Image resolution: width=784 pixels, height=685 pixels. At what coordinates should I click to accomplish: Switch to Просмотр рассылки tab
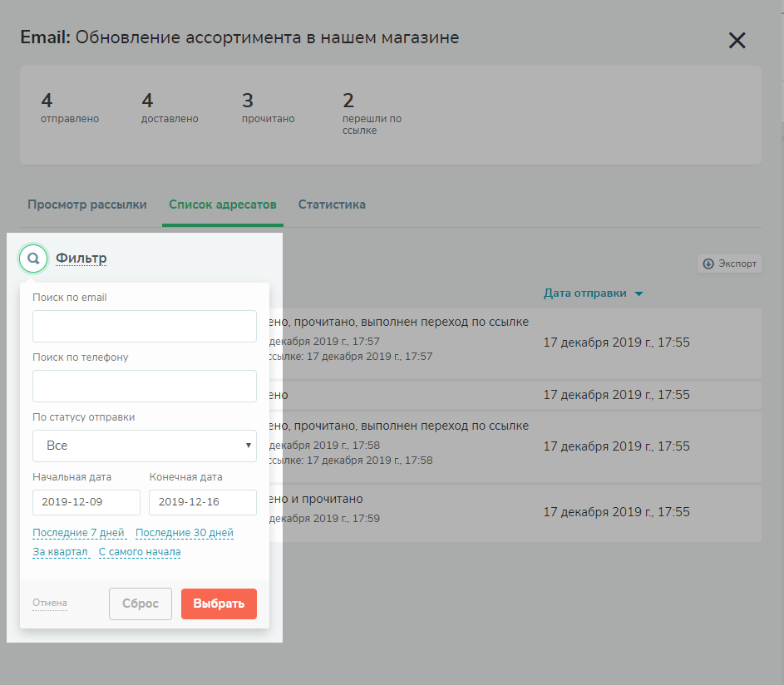pos(87,205)
